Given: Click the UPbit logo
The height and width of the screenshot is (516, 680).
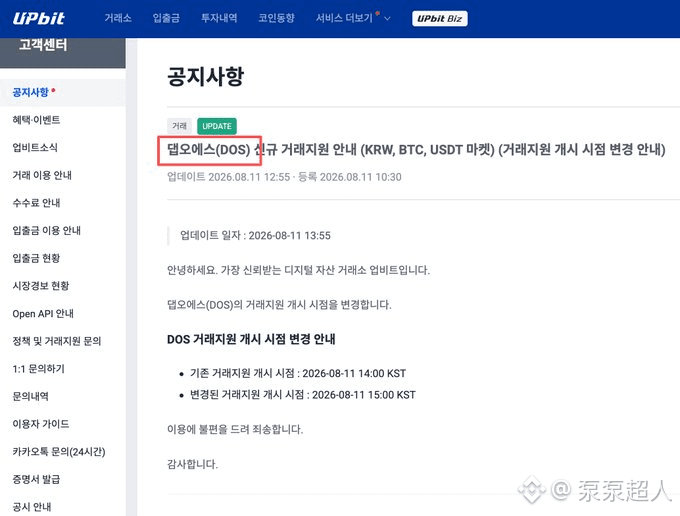Looking at the screenshot, I should [x=39, y=18].
